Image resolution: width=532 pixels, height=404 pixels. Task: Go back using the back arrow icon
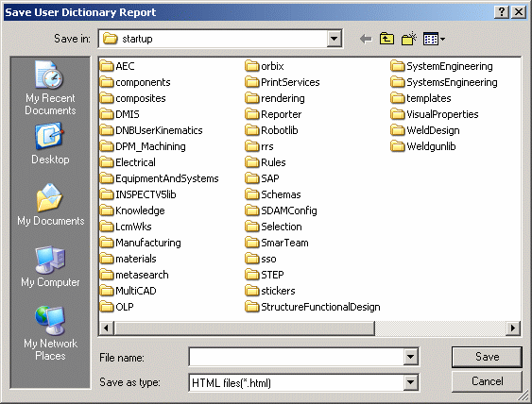click(366, 39)
